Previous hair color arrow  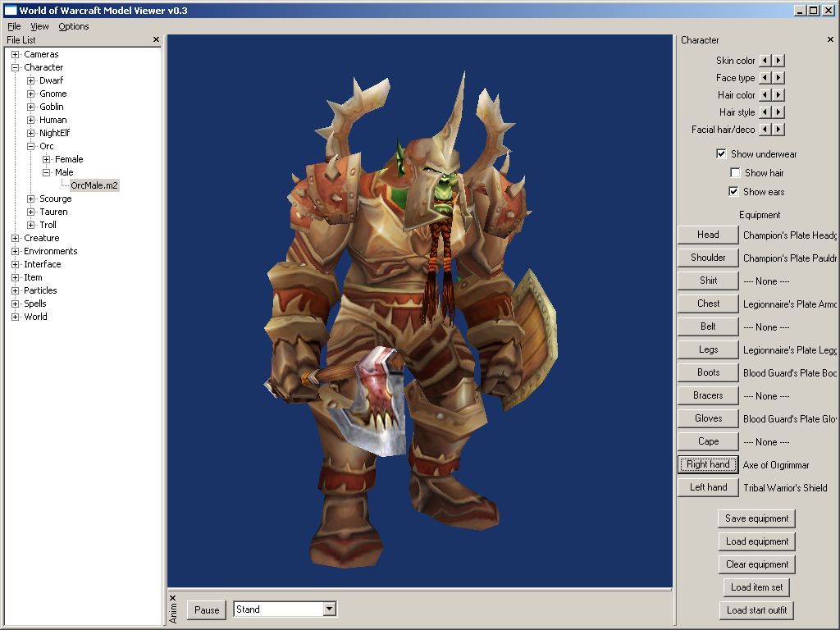pos(765,95)
